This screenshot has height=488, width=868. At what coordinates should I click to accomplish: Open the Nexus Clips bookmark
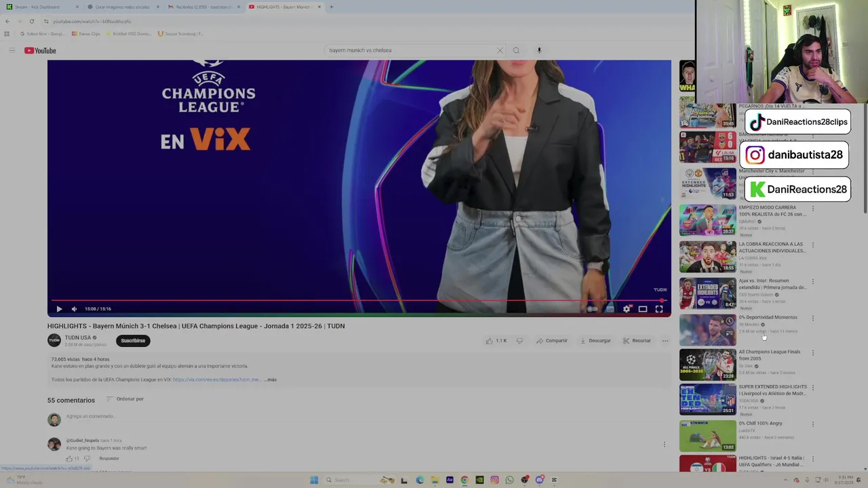[x=85, y=34]
